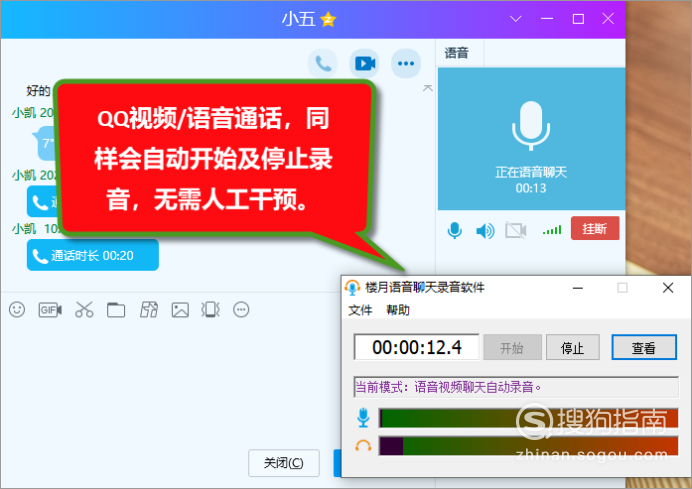Viewport: 692px width, 489px height.
Task: Click the 关闭(C) button
Action: [284, 463]
